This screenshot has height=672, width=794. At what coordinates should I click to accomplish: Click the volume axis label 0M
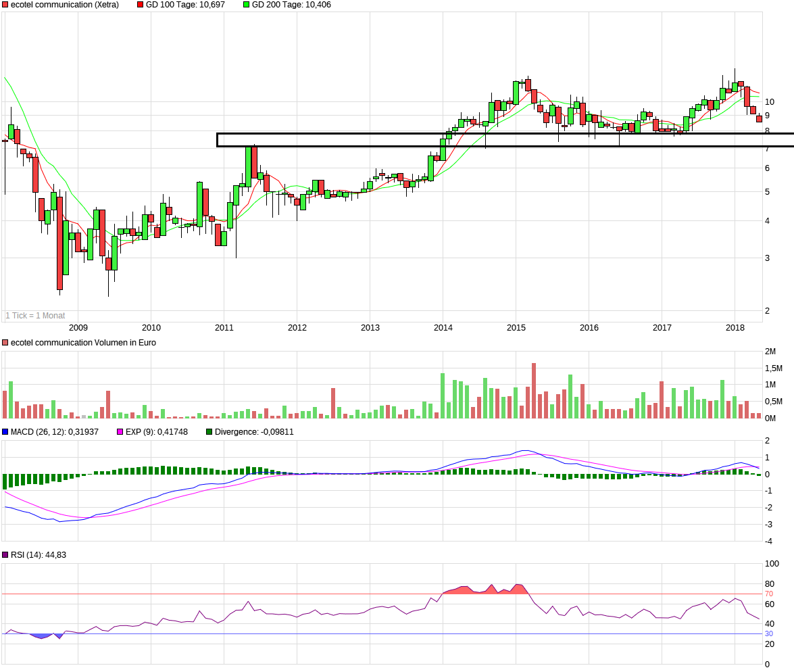coord(770,418)
